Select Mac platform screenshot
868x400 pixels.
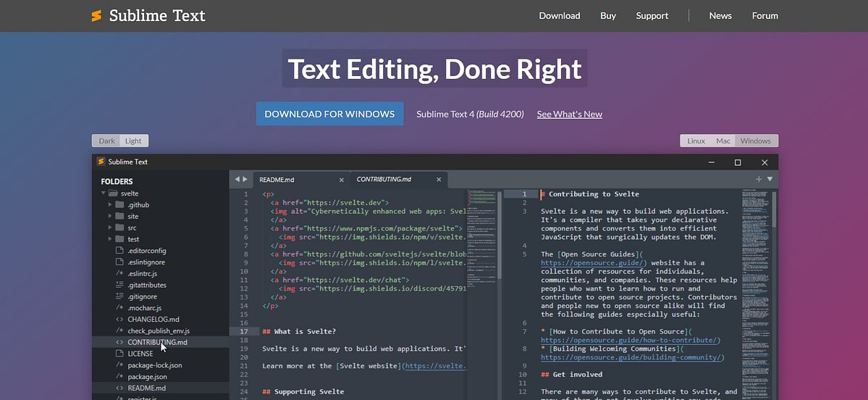click(x=723, y=141)
